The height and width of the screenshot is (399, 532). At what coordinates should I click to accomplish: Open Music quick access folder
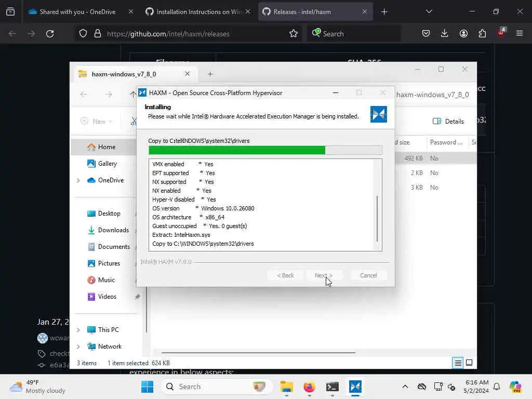coord(101,280)
